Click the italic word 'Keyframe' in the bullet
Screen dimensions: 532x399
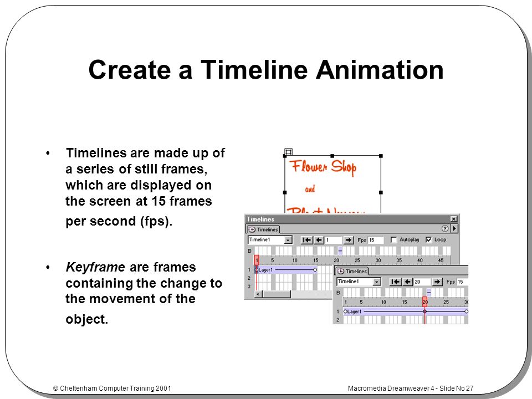(95, 267)
